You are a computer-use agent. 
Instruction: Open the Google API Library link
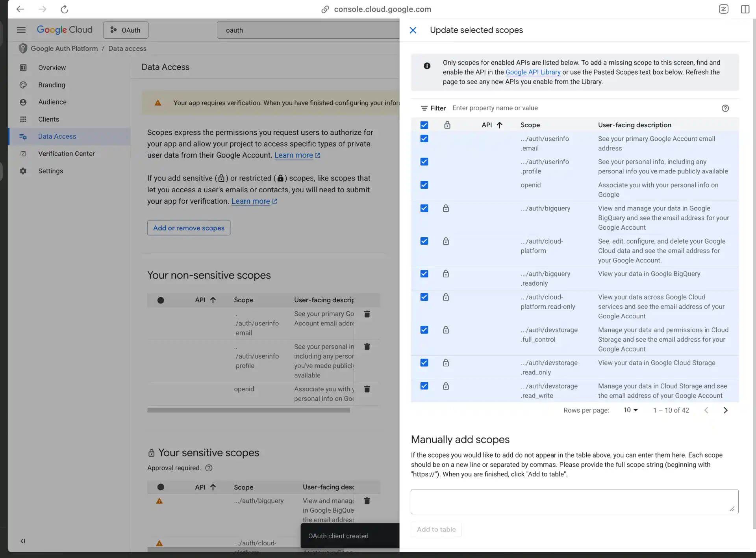click(533, 72)
